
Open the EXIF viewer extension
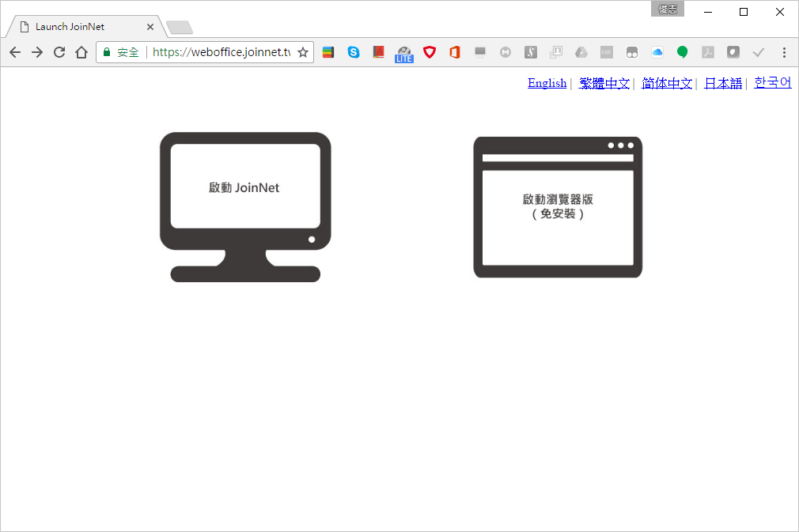tap(607, 52)
